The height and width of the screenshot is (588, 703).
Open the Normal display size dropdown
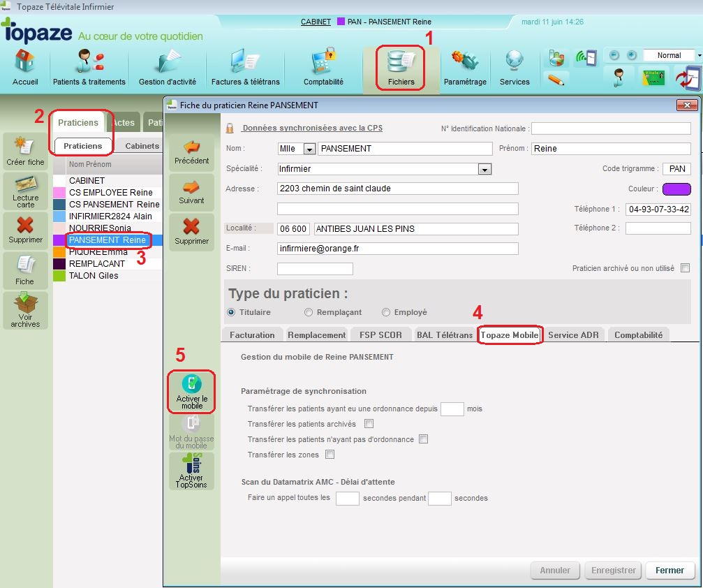700,55
